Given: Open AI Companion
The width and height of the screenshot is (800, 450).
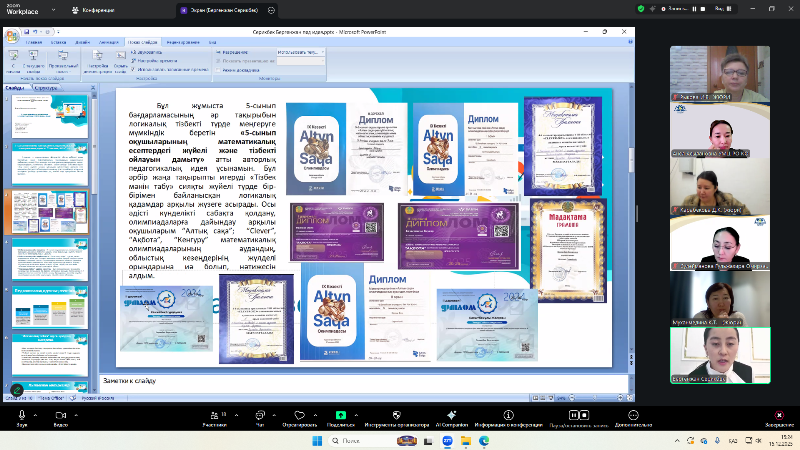Looking at the screenshot, I should tap(451, 414).
